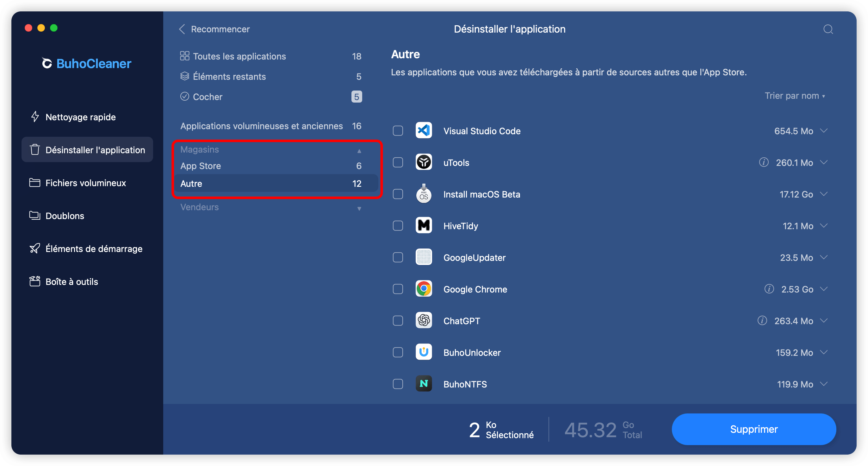Open the Trier par nom dropdown

(x=795, y=96)
